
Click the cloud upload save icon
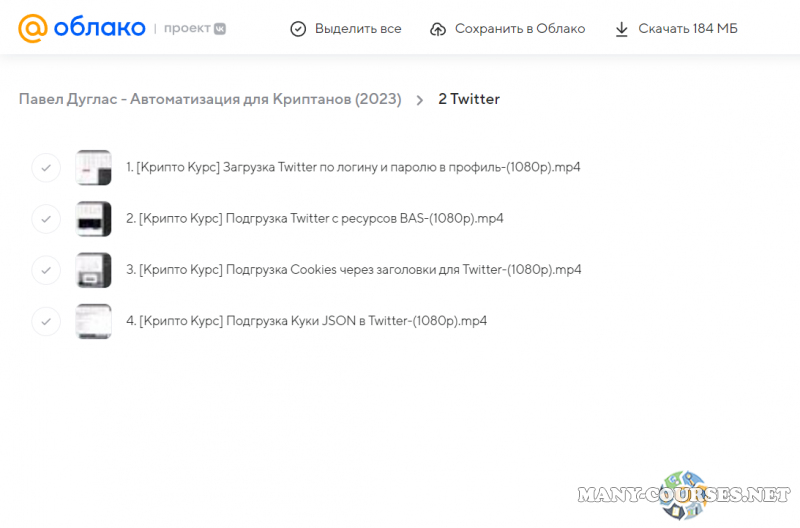click(438, 29)
